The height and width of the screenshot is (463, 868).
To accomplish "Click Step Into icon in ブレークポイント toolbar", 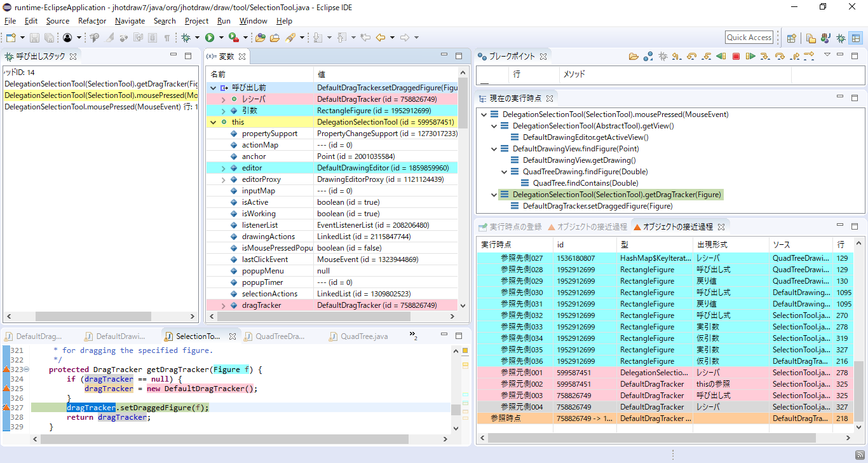I will click(x=765, y=56).
